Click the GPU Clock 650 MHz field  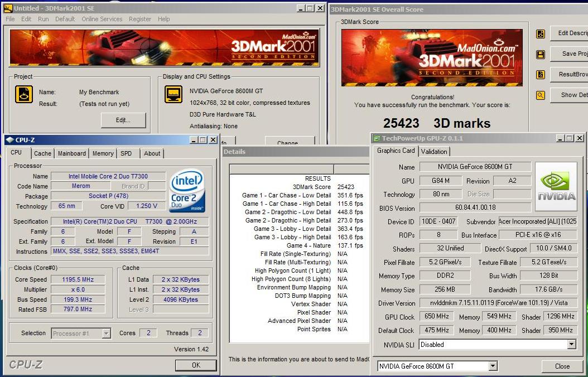point(436,316)
